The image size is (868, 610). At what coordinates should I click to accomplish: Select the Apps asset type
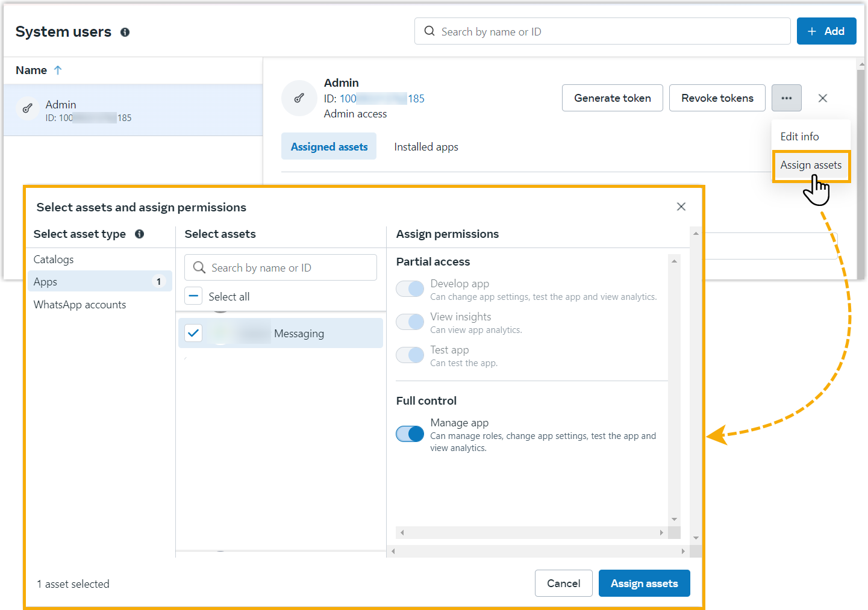pyautogui.click(x=100, y=281)
